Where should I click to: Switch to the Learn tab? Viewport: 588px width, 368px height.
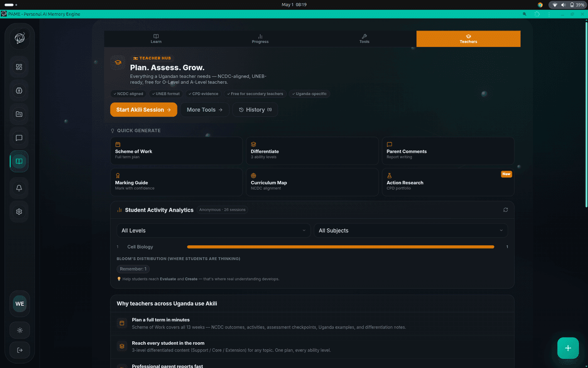pos(156,39)
